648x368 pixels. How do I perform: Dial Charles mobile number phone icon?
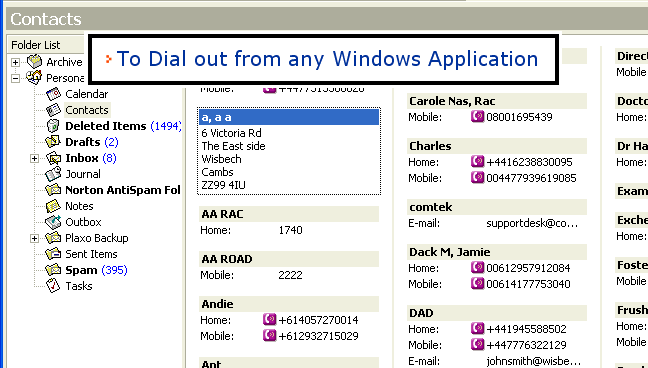pos(477,178)
